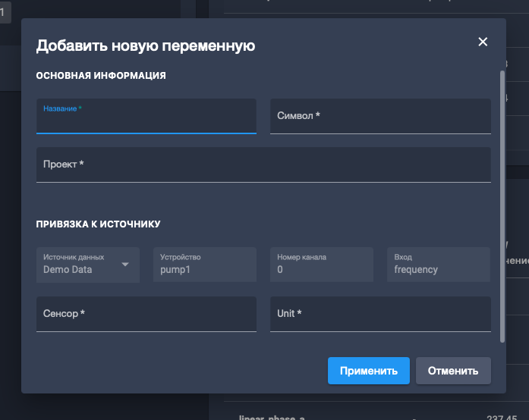
Task: Focus the Название input field
Action: tap(146, 119)
